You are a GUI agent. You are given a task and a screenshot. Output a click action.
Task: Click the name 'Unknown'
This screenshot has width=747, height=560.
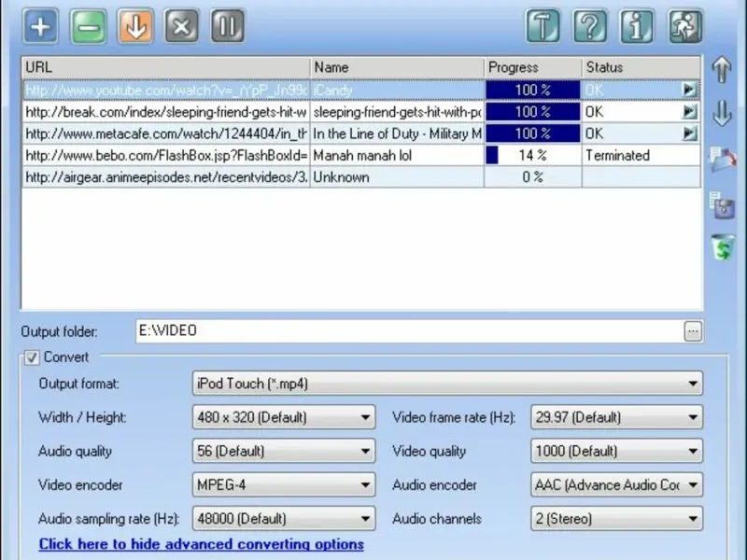pos(341,177)
